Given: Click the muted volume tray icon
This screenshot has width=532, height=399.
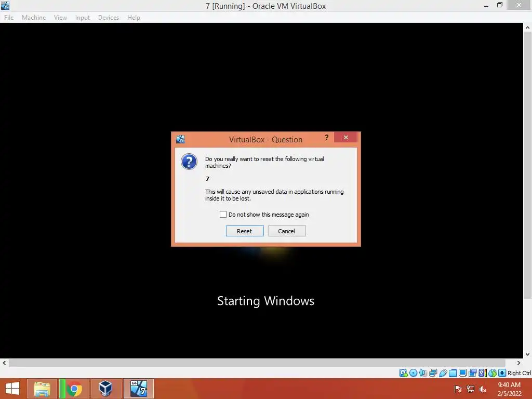Looking at the screenshot, I should (x=483, y=389).
